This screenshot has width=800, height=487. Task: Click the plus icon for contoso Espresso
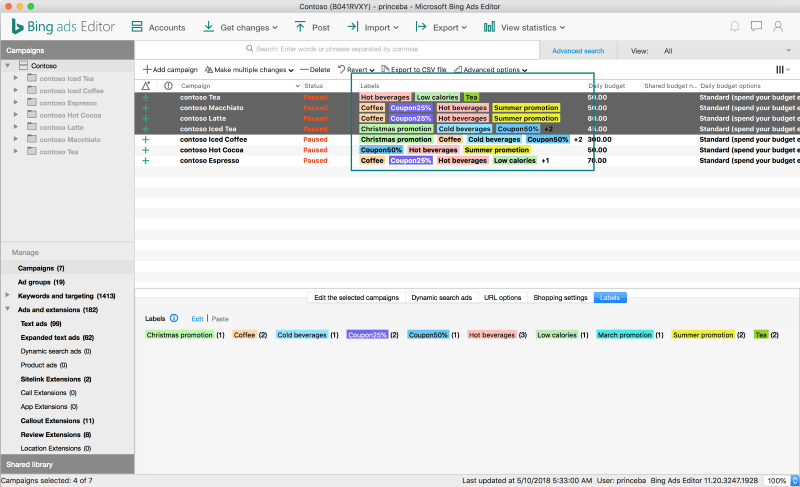click(x=145, y=161)
